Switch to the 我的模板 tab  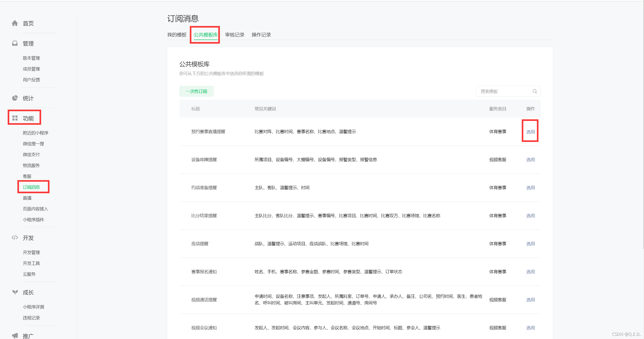click(x=177, y=35)
